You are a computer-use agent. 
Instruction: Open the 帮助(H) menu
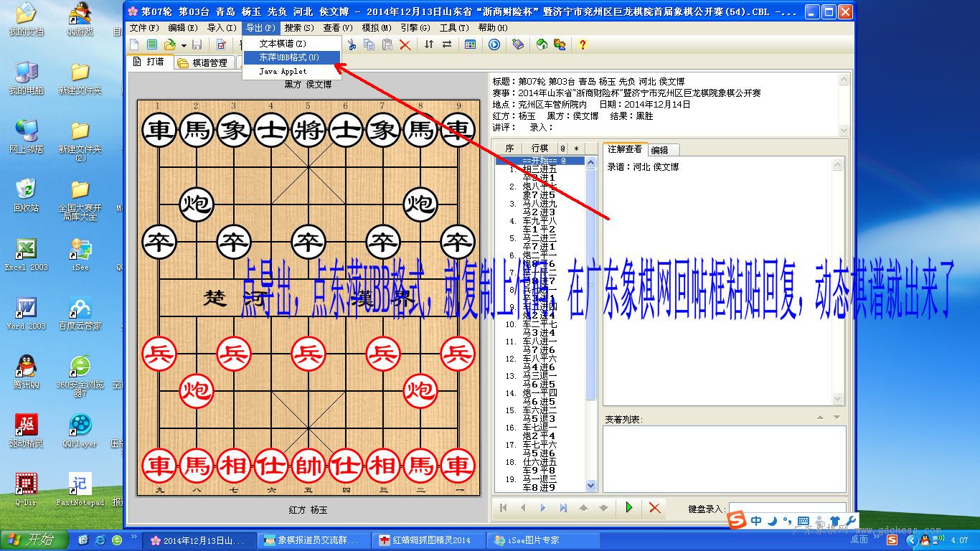493,28
